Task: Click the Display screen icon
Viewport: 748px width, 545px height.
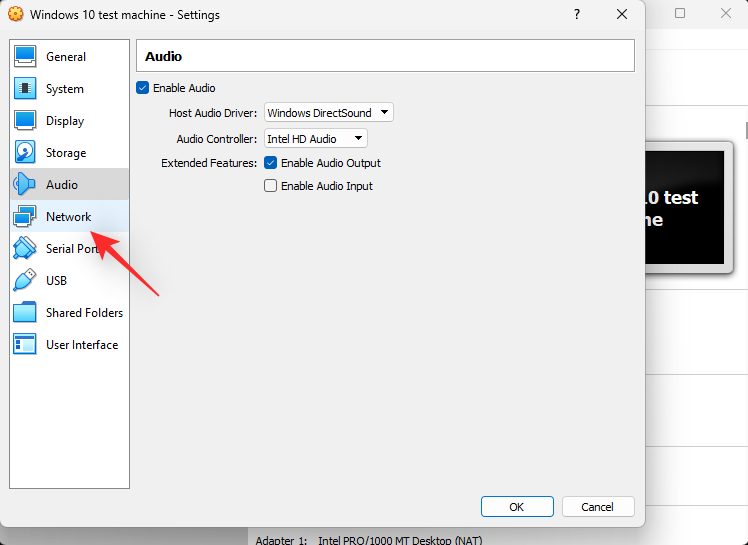Action: click(x=25, y=121)
